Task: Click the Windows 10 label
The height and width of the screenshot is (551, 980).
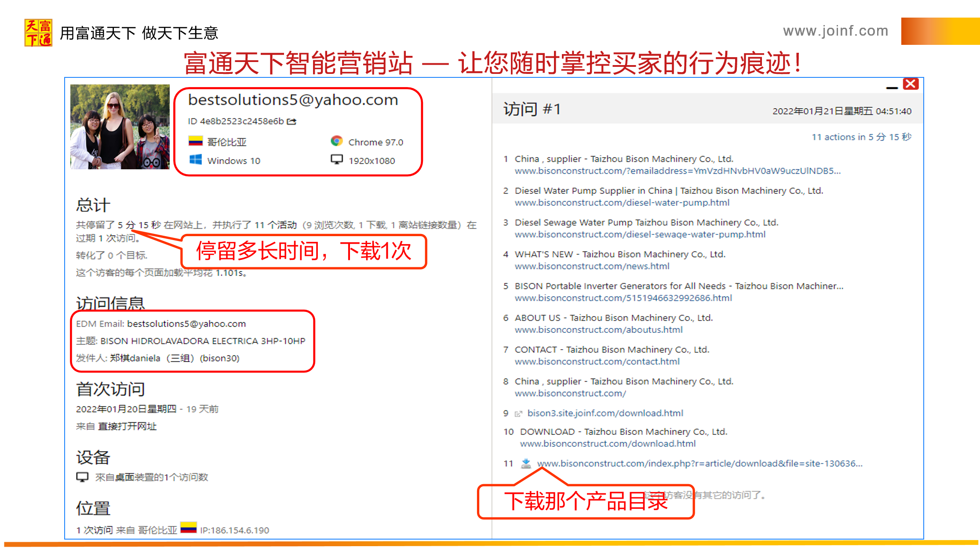Action: tap(234, 161)
